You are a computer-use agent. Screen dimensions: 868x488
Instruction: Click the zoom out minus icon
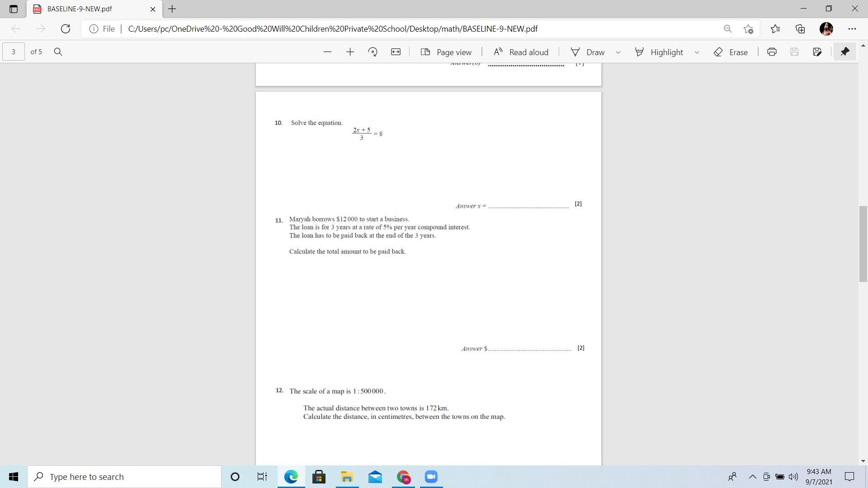tap(327, 52)
